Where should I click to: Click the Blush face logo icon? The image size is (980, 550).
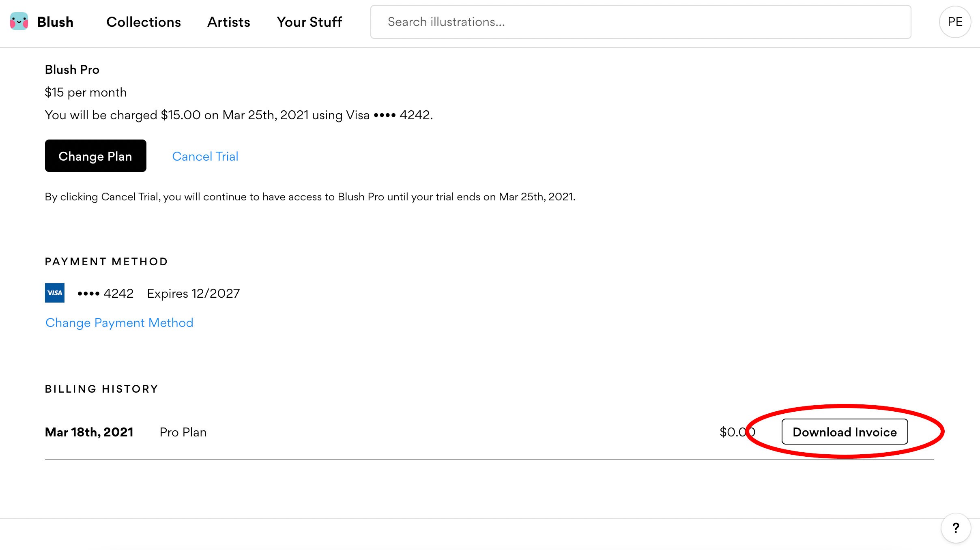pyautogui.click(x=19, y=21)
